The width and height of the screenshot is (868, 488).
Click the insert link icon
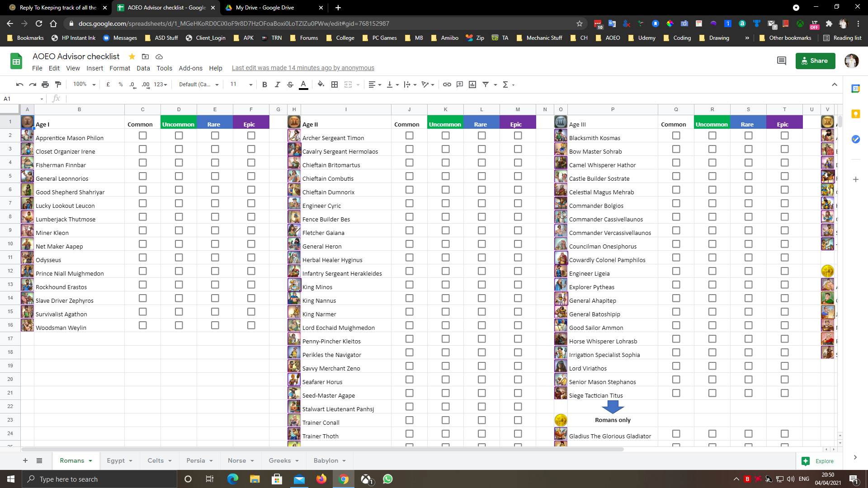coord(447,84)
